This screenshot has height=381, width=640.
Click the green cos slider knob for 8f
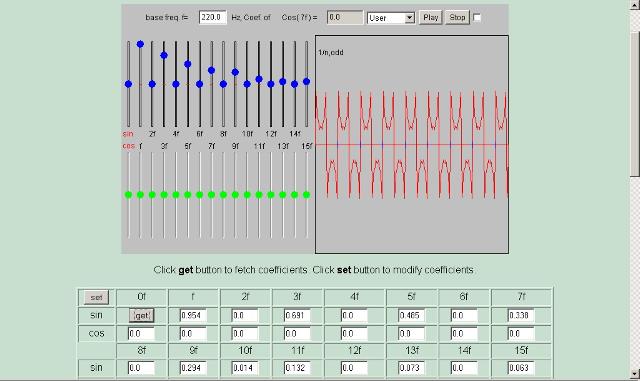223,195
